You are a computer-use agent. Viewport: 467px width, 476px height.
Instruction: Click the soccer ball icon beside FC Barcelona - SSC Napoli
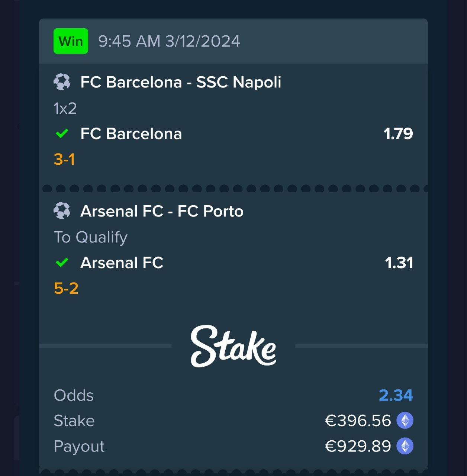click(x=62, y=82)
